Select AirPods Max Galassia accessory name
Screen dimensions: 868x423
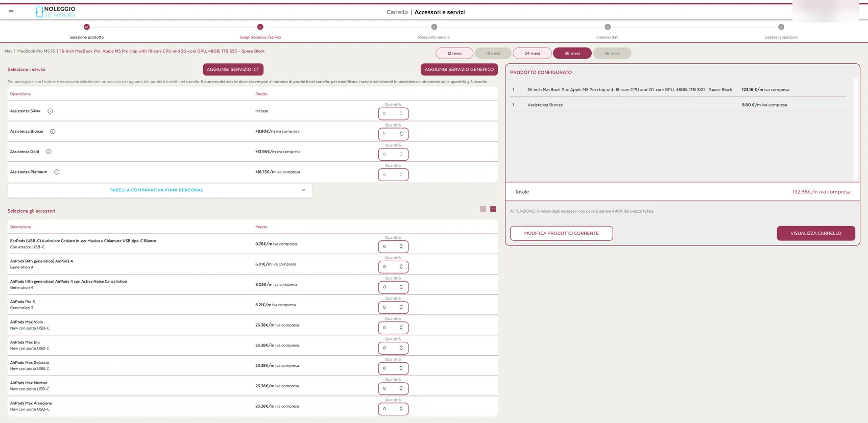click(30, 363)
